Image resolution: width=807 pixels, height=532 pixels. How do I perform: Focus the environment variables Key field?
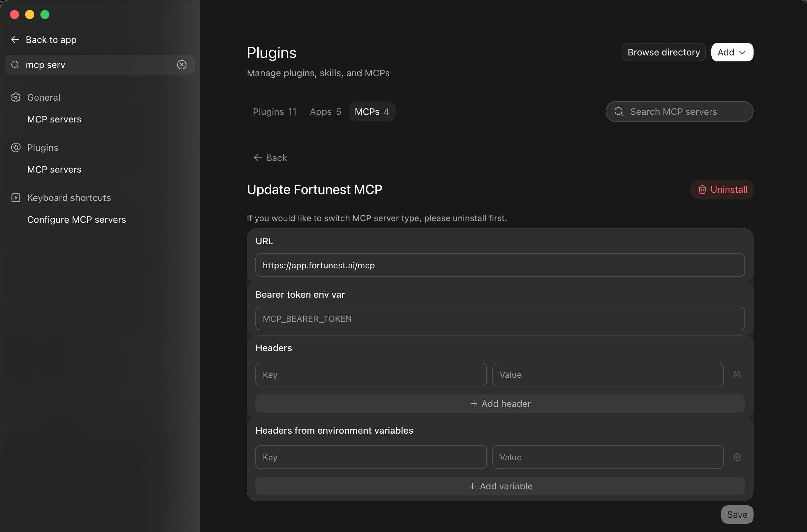[x=371, y=457]
